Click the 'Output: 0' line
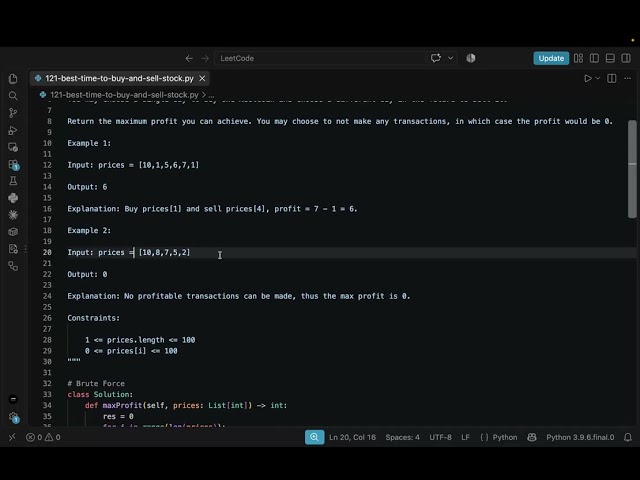This screenshot has height=480, width=640. pyautogui.click(x=87, y=274)
